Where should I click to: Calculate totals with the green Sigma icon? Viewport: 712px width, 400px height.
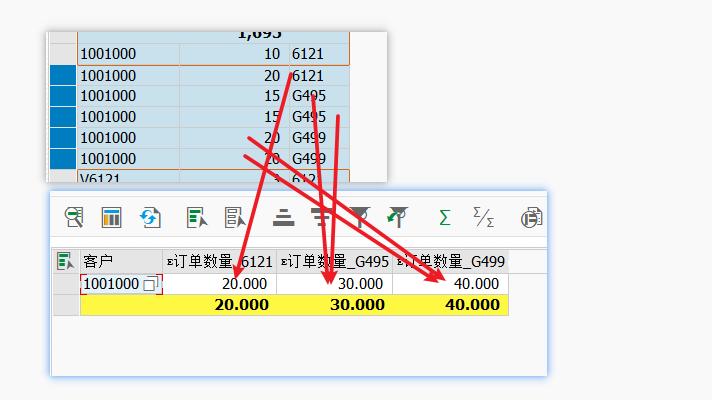point(445,217)
